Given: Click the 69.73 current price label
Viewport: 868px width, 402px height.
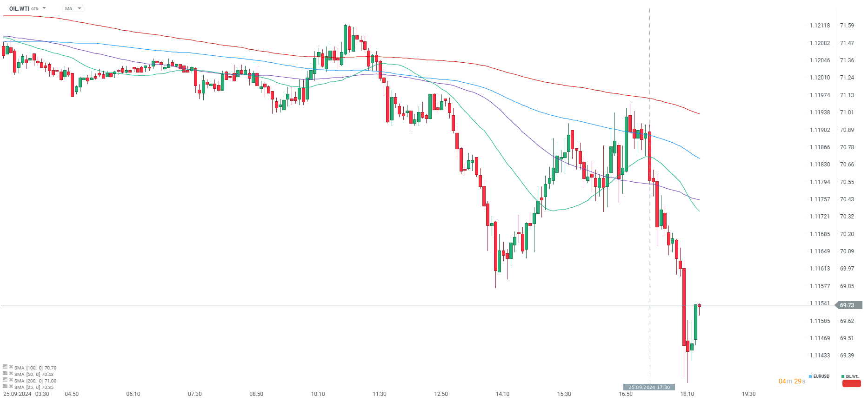Looking at the screenshot, I should pos(848,305).
